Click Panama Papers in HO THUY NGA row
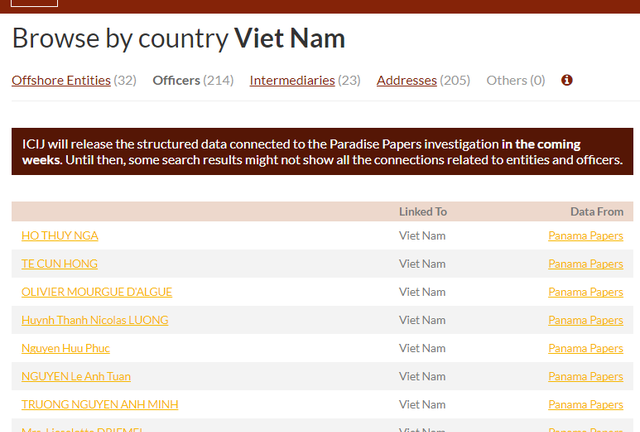The height and width of the screenshot is (432, 640). [585, 236]
